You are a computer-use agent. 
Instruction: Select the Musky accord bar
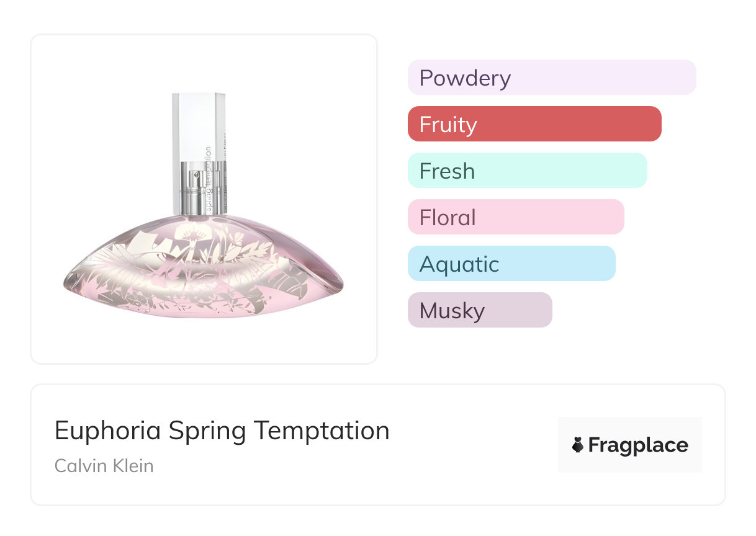pos(479,310)
